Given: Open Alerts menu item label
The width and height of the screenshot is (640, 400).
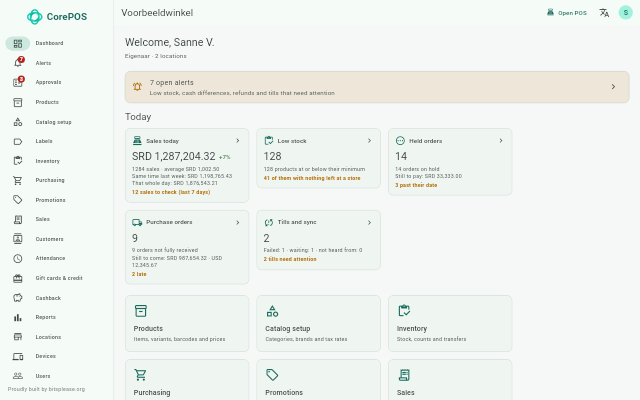Looking at the screenshot, I should click(43, 63).
